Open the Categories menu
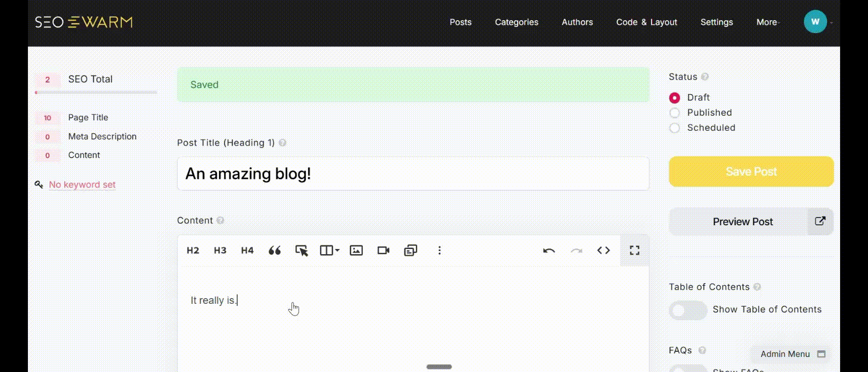The width and height of the screenshot is (868, 372). (517, 22)
